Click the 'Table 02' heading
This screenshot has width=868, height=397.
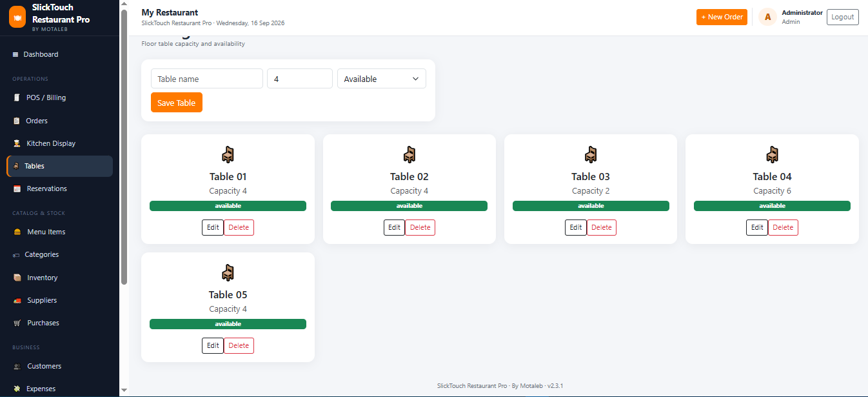[409, 176]
